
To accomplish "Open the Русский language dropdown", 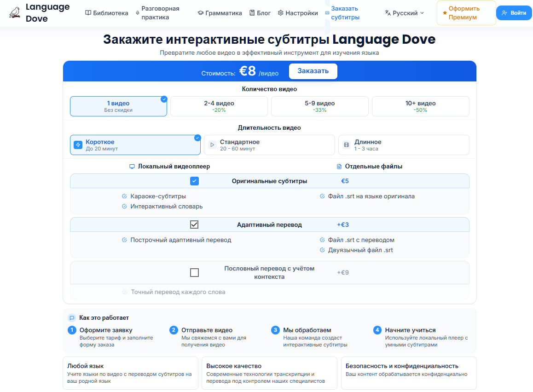I will (404, 13).
